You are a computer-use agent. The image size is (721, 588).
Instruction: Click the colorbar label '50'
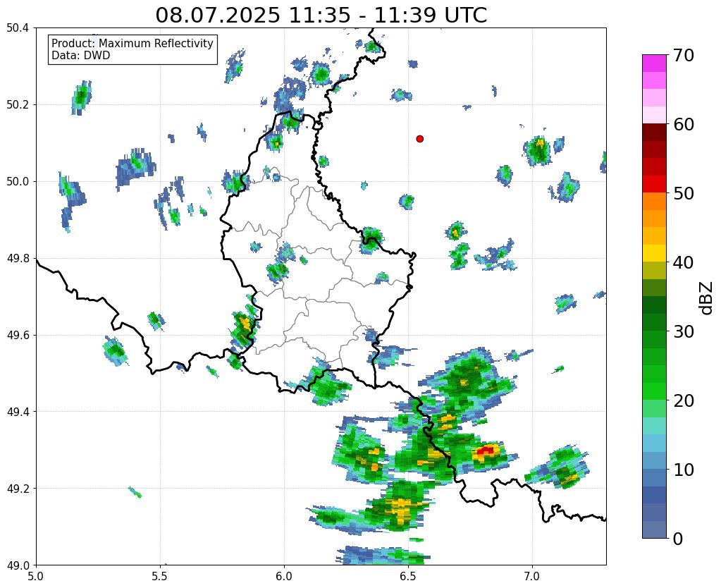click(x=682, y=192)
